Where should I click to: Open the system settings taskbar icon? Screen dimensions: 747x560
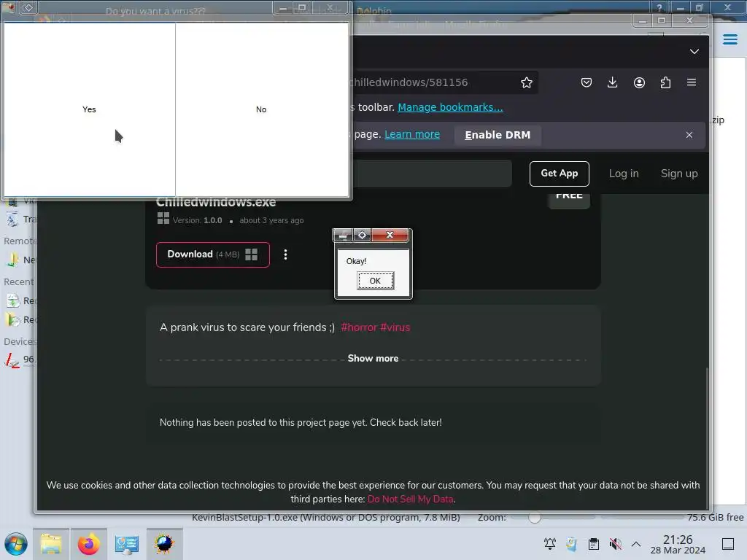[x=127, y=544]
